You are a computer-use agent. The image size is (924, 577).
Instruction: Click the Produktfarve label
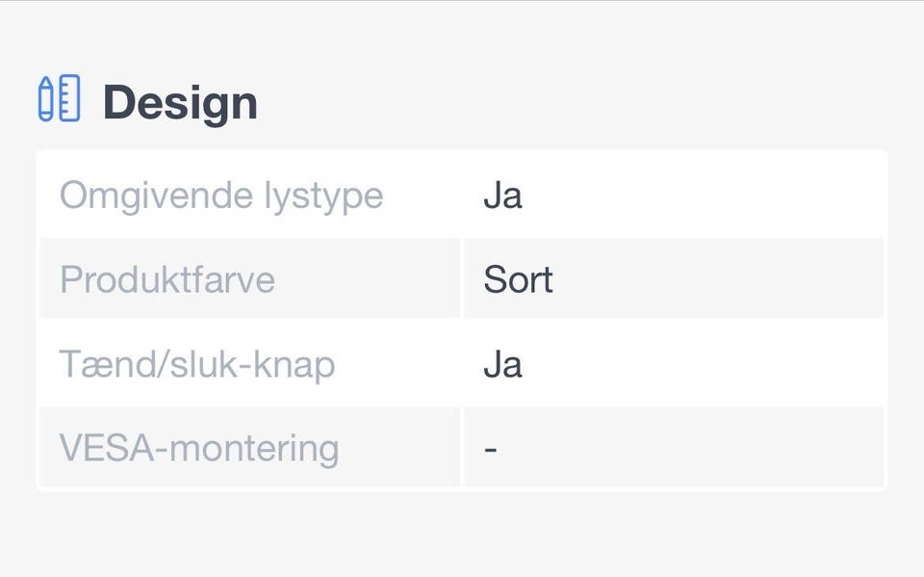167,279
